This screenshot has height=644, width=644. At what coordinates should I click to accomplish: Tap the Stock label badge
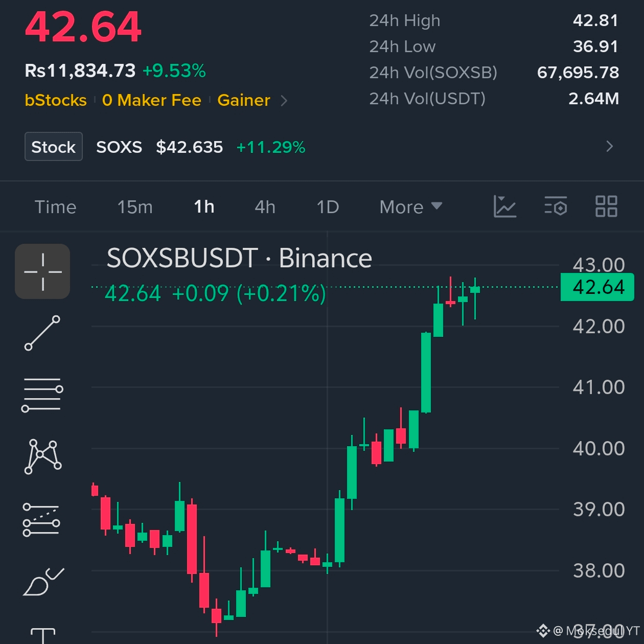[54, 147]
